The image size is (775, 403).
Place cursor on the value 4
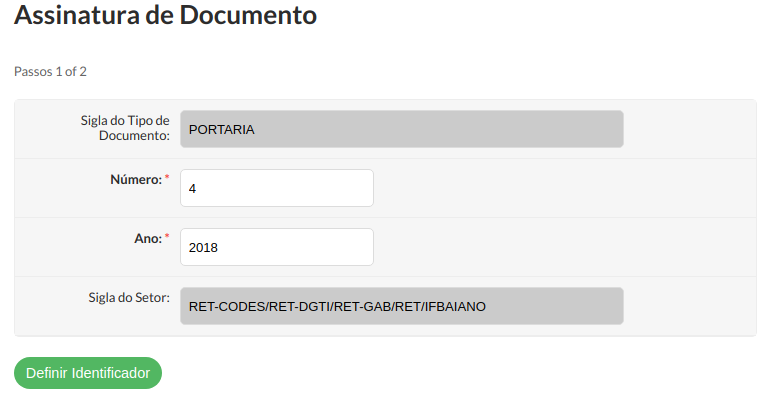[192, 188]
